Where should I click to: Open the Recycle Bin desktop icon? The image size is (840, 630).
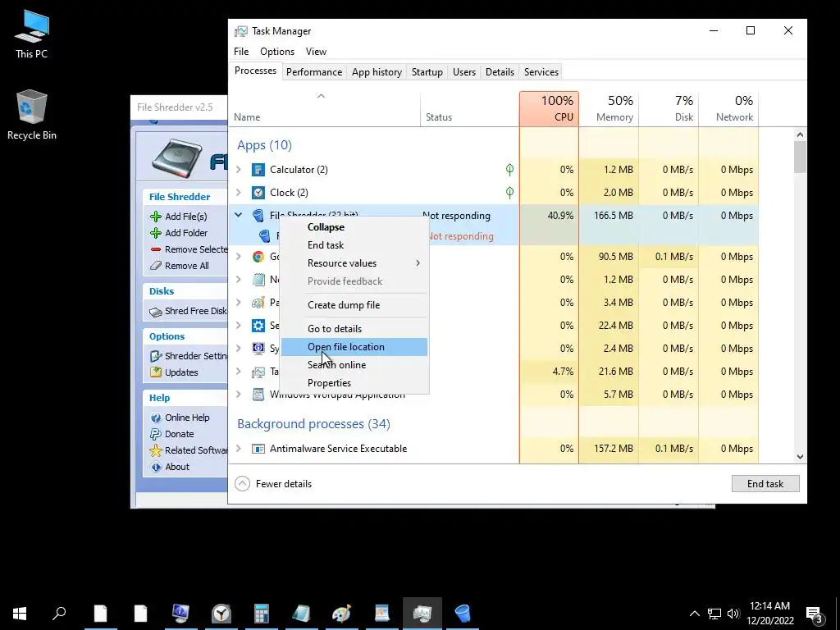(x=32, y=115)
